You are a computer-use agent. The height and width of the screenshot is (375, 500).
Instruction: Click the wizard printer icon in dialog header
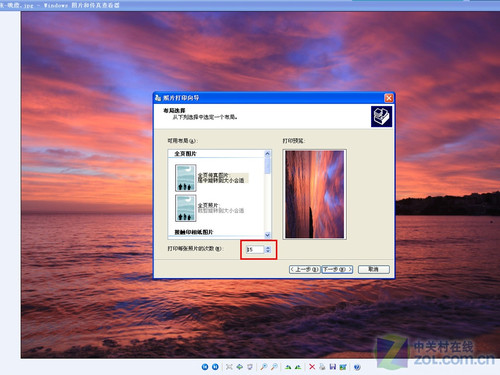[381, 116]
